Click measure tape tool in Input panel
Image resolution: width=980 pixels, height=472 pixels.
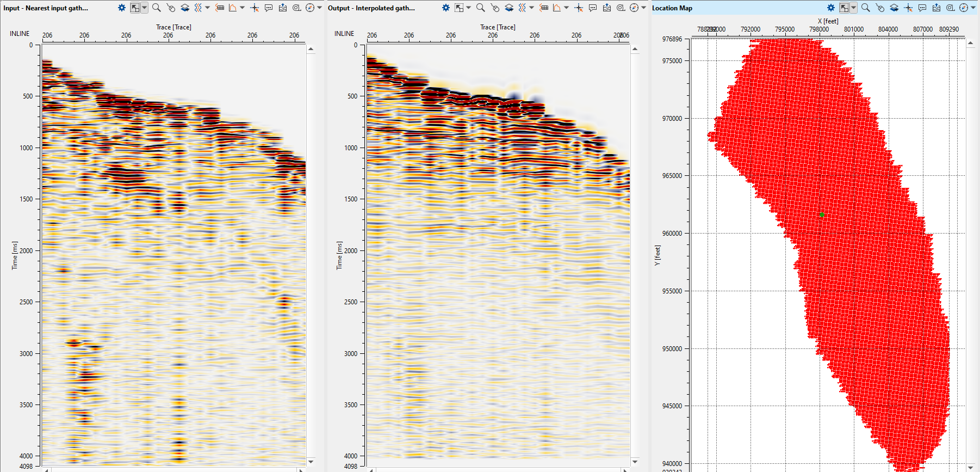tap(296, 8)
